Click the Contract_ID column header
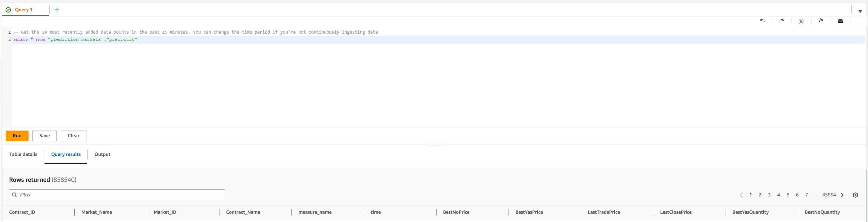Screen dimensions: 868x222 [x=22, y=212]
